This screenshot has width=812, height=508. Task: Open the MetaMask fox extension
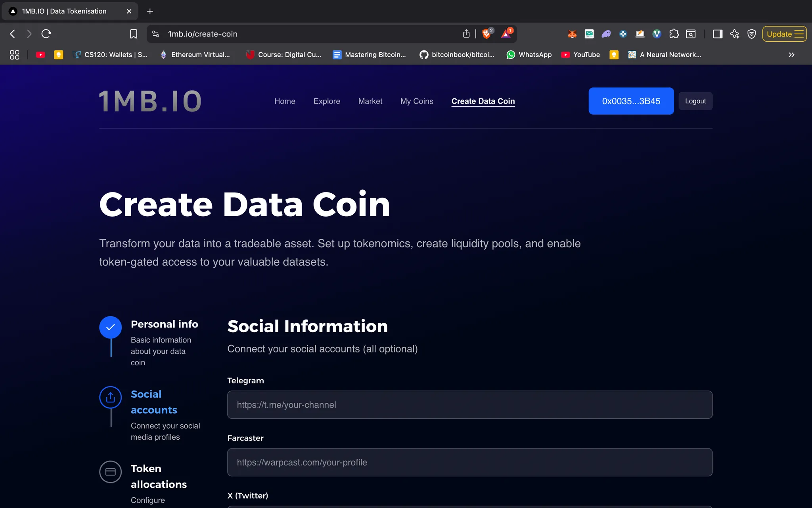tap(572, 34)
